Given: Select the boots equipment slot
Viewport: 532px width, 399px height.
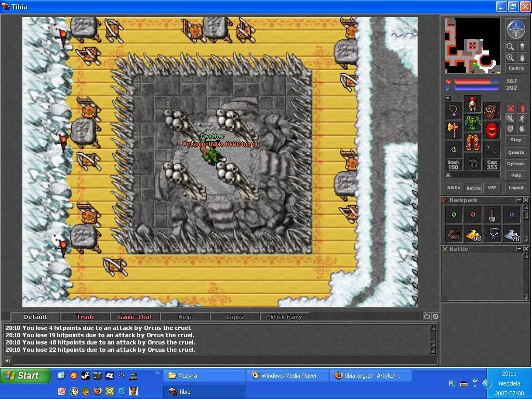Looking at the screenshot, I should 472,162.
